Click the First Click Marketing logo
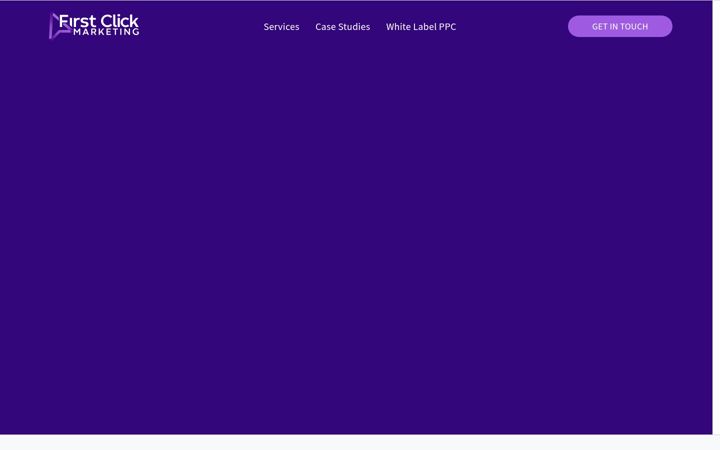The height and width of the screenshot is (450, 720). tap(94, 26)
